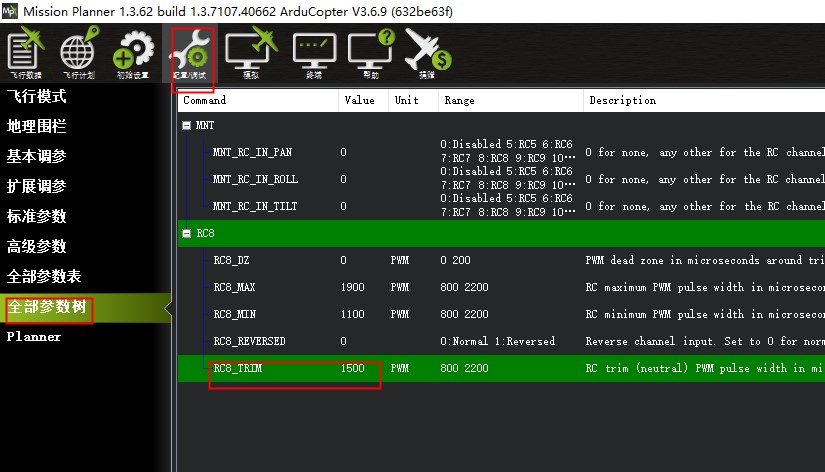
Task: Click the MNT_RC_IN_ROLL value 0
Action: point(343,179)
